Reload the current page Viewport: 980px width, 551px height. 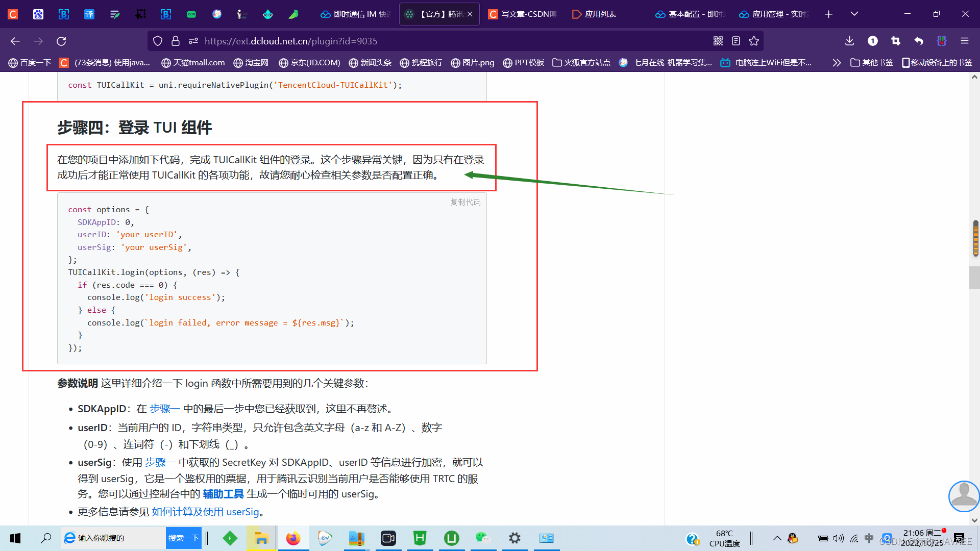61,41
